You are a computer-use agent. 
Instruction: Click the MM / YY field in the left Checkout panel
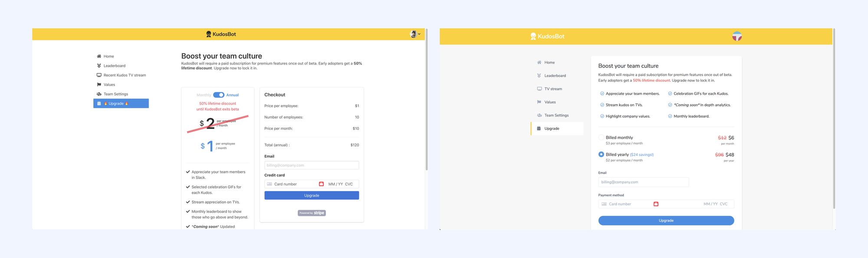coord(335,184)
